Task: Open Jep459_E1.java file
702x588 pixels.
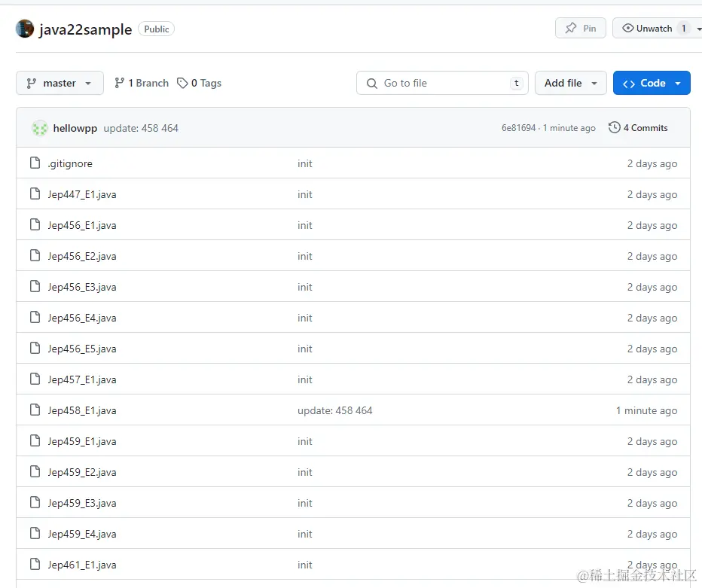Action: [x=82, y=441]
